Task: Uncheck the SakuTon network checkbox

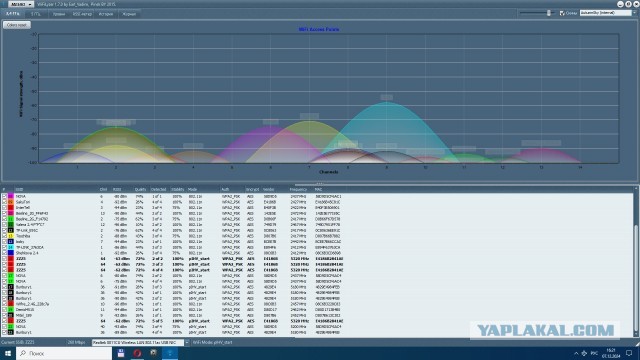Action: tap(4, 202)
